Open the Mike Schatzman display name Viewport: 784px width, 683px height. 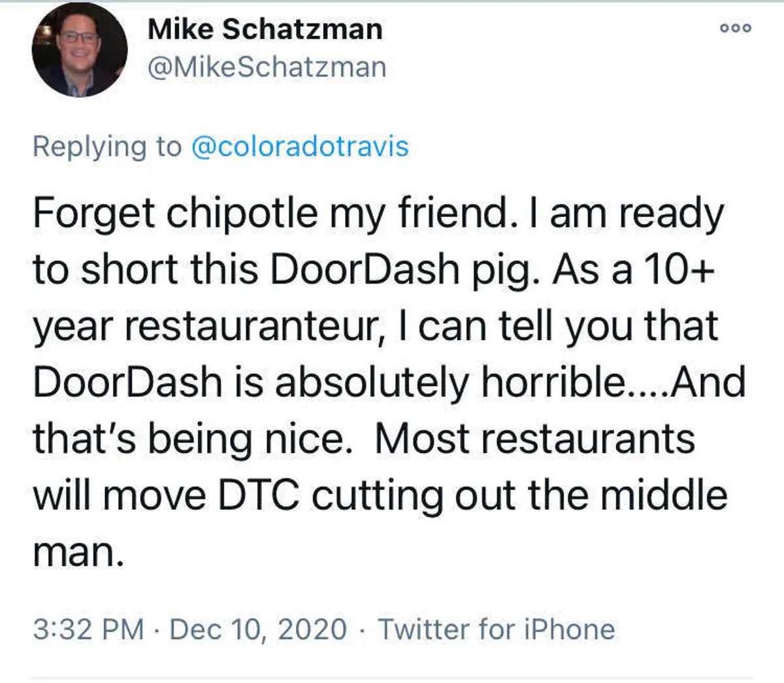point(265,29)
